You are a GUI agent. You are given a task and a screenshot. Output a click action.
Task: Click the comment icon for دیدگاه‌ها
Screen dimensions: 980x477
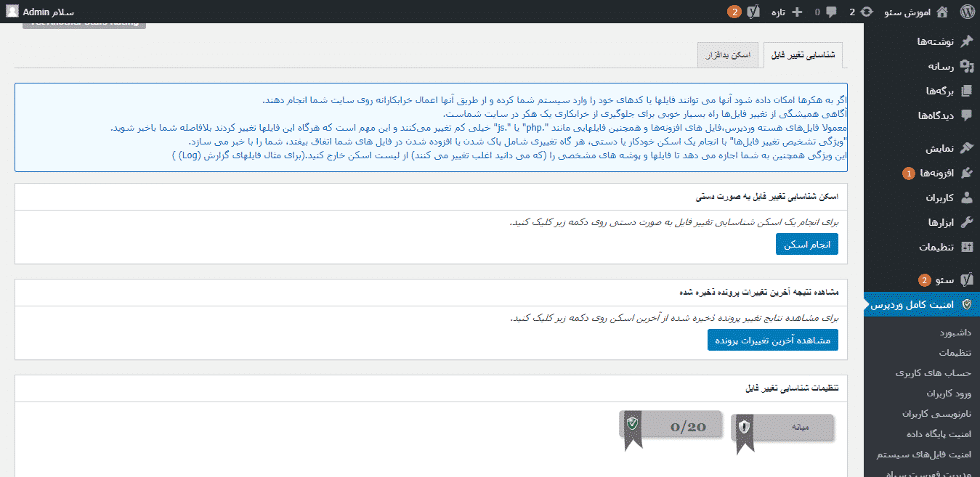(966, 115)
